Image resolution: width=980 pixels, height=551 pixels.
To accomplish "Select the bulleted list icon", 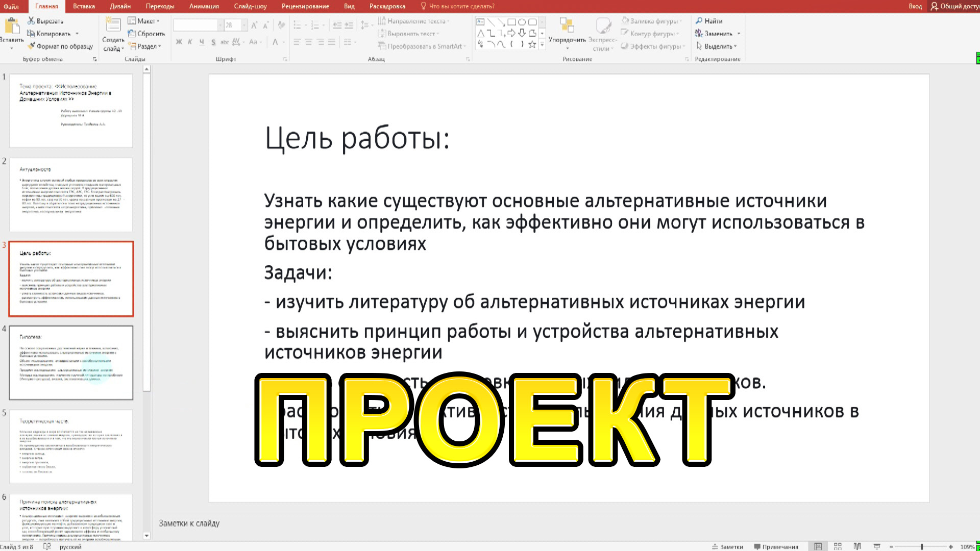I will [x=298, y=24].
